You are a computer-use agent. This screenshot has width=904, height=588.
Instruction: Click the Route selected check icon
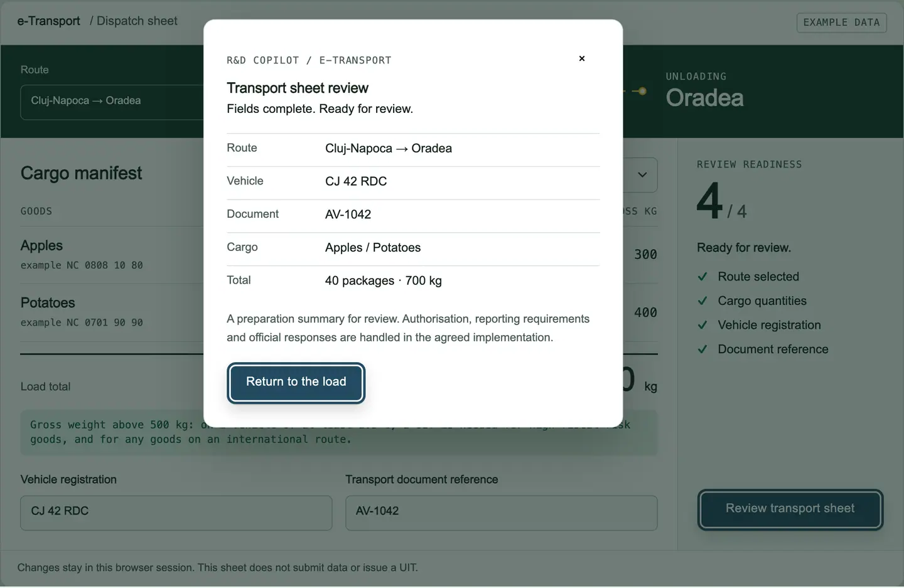point(702,277)
